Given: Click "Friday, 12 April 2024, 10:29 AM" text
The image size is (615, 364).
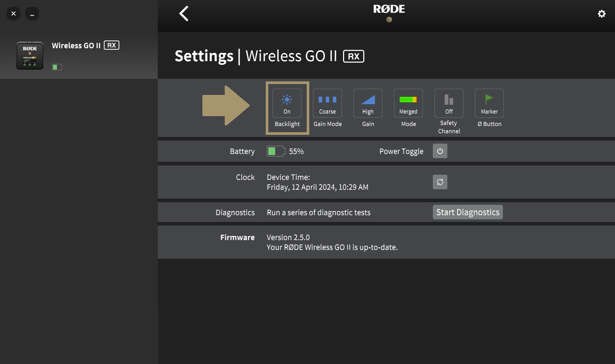Looking at the screenshot, I should coord(317,187).
